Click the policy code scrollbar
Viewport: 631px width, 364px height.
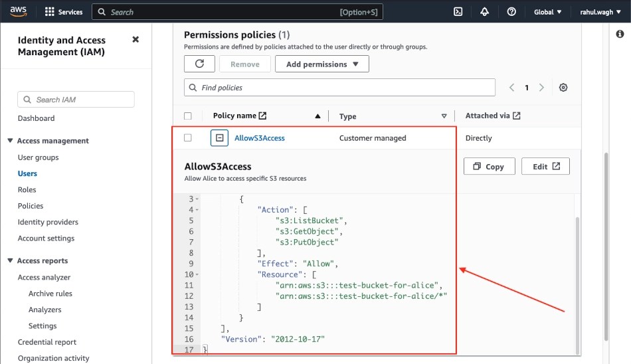[x=577, y=285]
